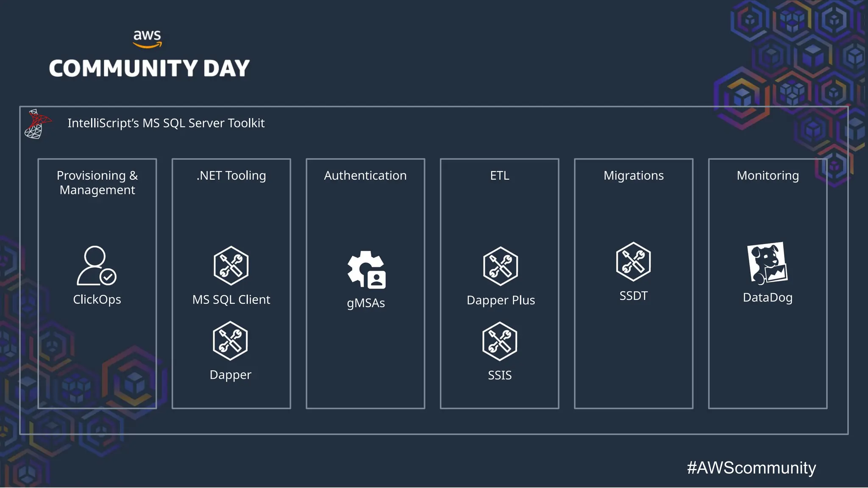This screenshot has width=868, height=488.
Task: Click the Monitoring heading
Action: click(x=768, y=175)
